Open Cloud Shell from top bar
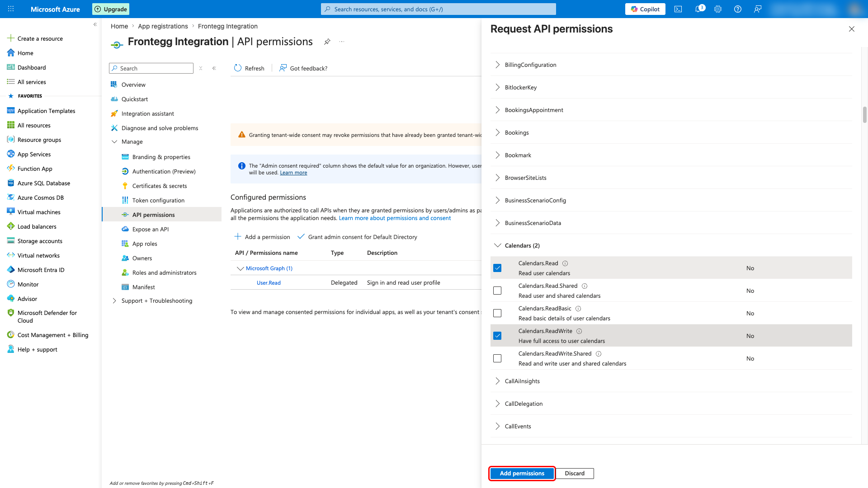 (678, 9)
